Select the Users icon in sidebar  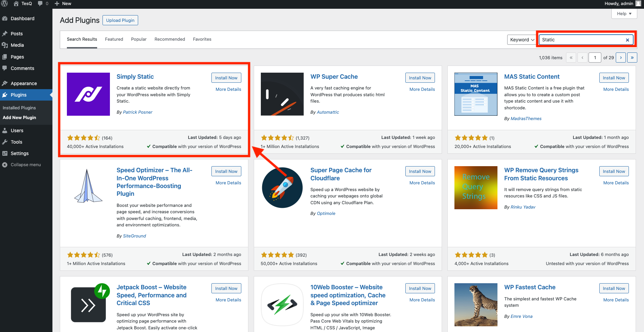coord(5,131)
